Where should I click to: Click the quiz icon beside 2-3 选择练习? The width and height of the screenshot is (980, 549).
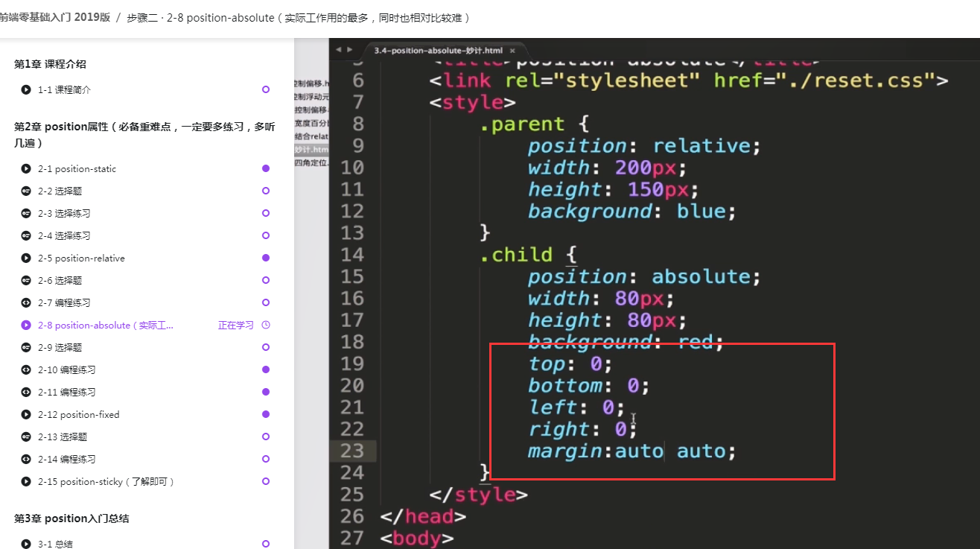point(26,213)
